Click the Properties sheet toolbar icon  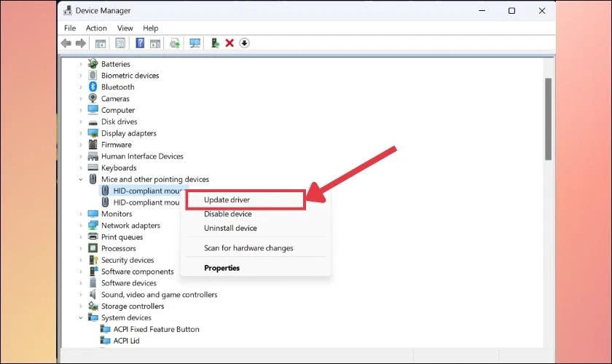coord(120,43)
